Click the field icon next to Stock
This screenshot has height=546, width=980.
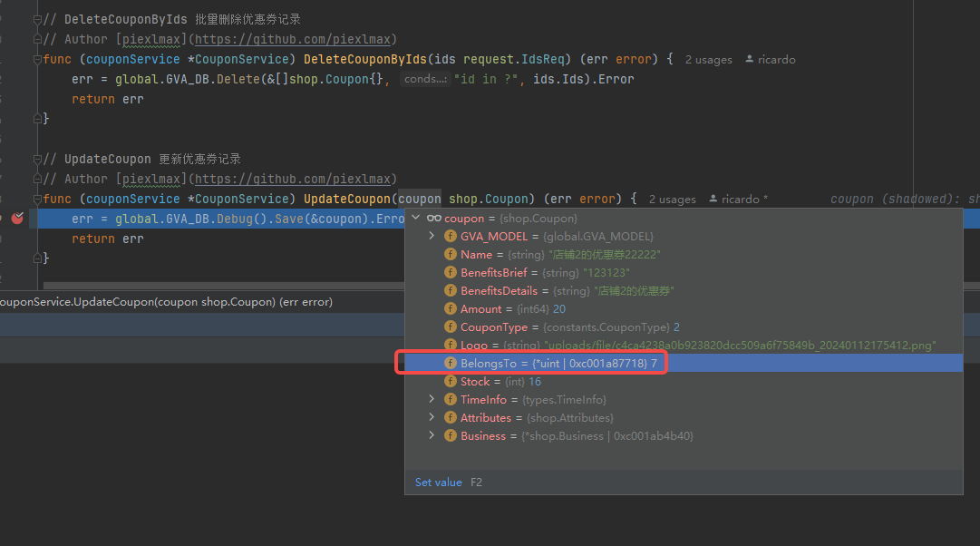(451, 382)
